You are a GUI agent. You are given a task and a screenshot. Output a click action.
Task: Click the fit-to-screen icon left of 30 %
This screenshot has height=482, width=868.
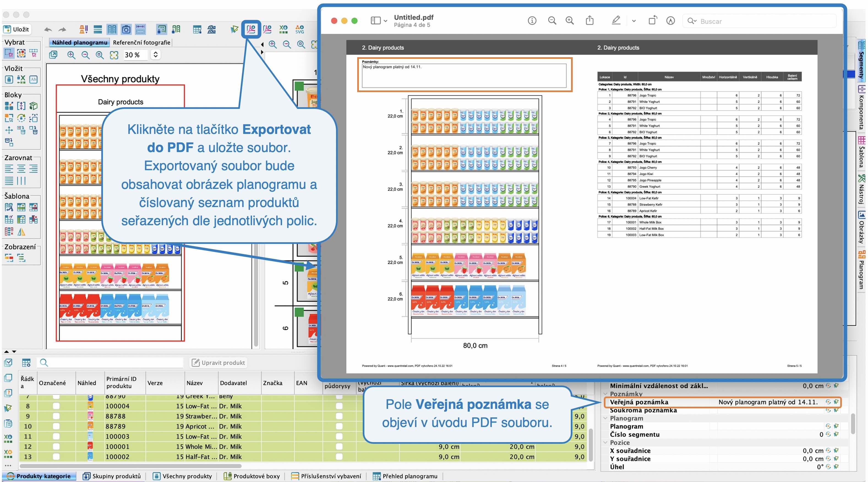(x=114, y=55)
